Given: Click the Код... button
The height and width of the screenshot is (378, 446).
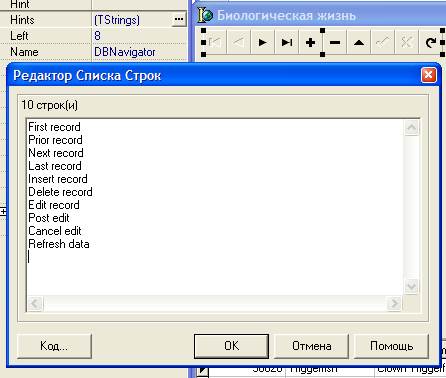Looking at the screenshot, I should [54, 346].
